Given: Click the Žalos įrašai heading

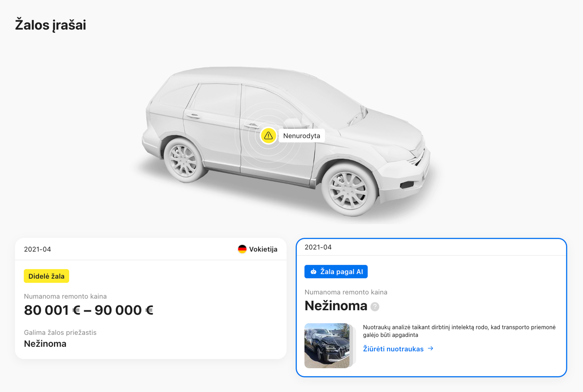Looking at the screenshot, I should [51, 25].
